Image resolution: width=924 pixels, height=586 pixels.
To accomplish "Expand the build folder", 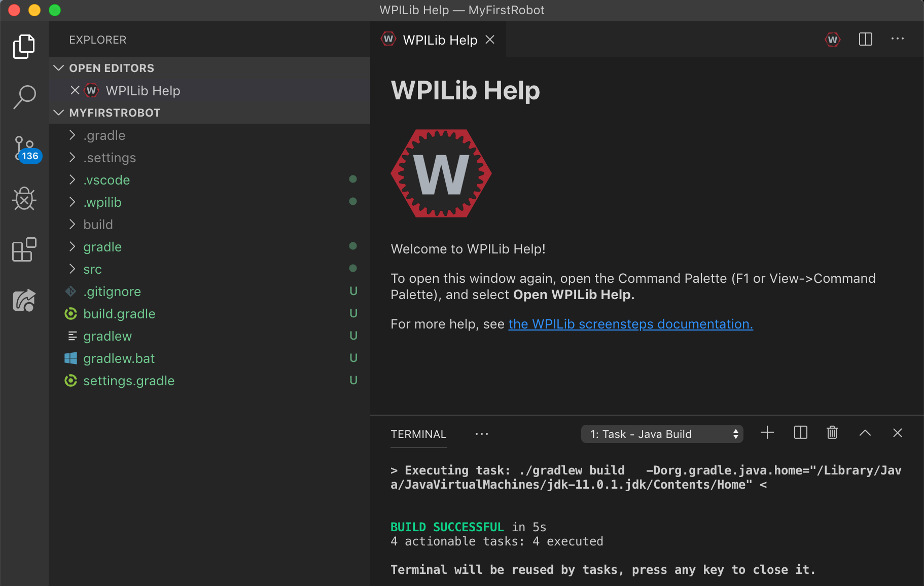I will 209,224.
